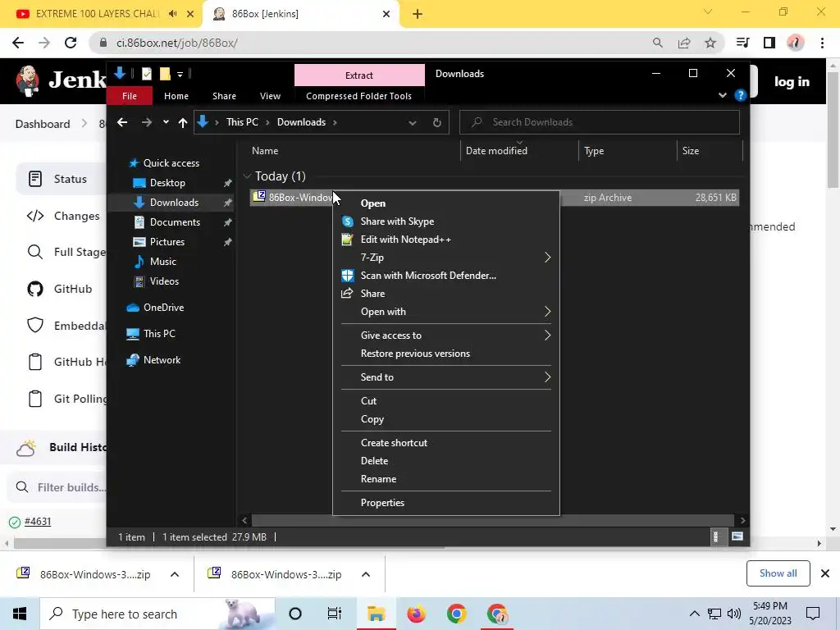Select OneDrive in navigation pane
Image resolution: width=840 pixels, height=630 pixels.
[x=163, y=308]
